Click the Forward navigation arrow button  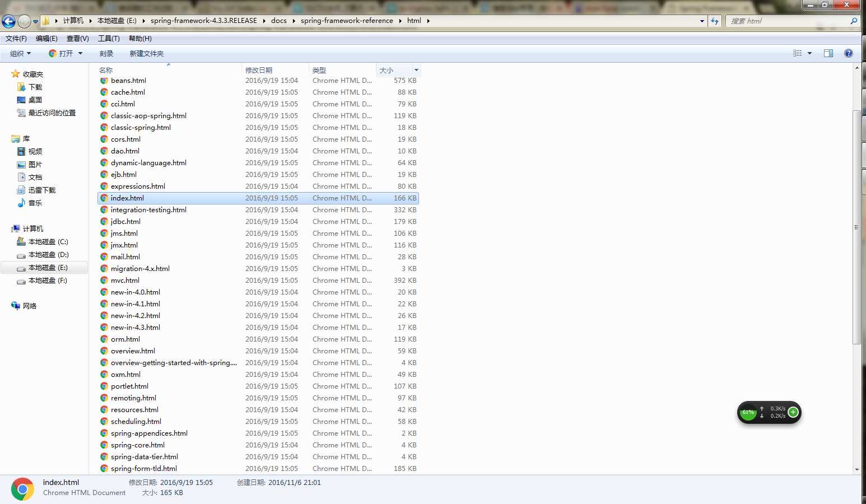coord(24,21)
